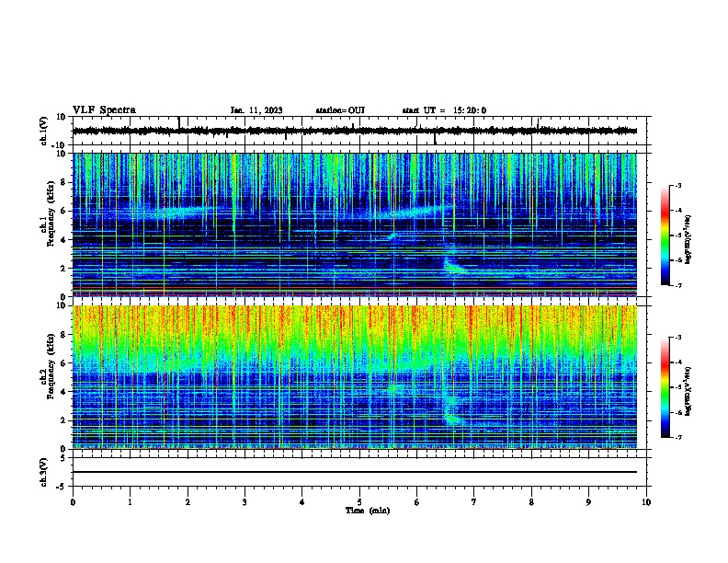The image size is (728, 563).
Task: Click the "station=OUI" header label
Action: (340, 110)
